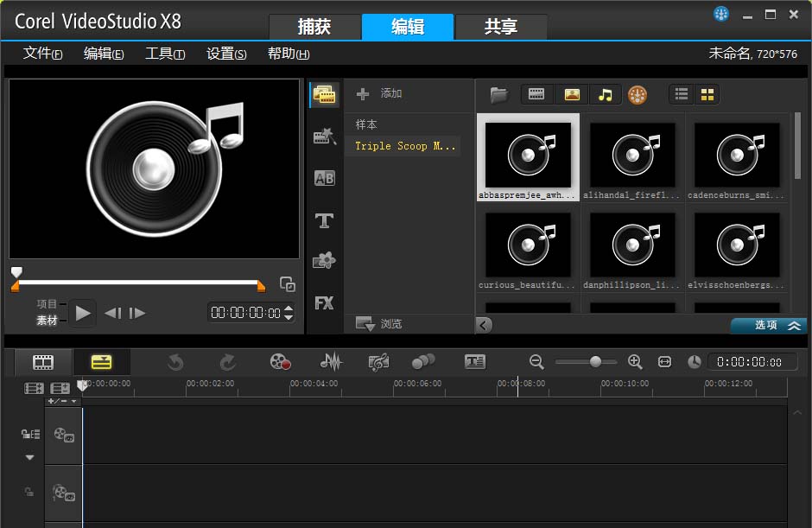Toggle video files visibility in library
812x528 pixels.
(536, 94)
